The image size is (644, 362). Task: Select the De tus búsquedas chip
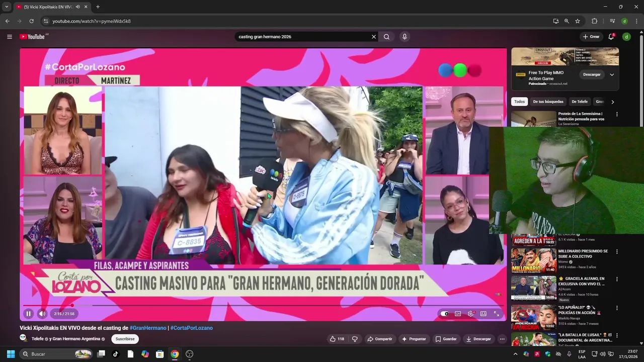[x=548, y=102]
